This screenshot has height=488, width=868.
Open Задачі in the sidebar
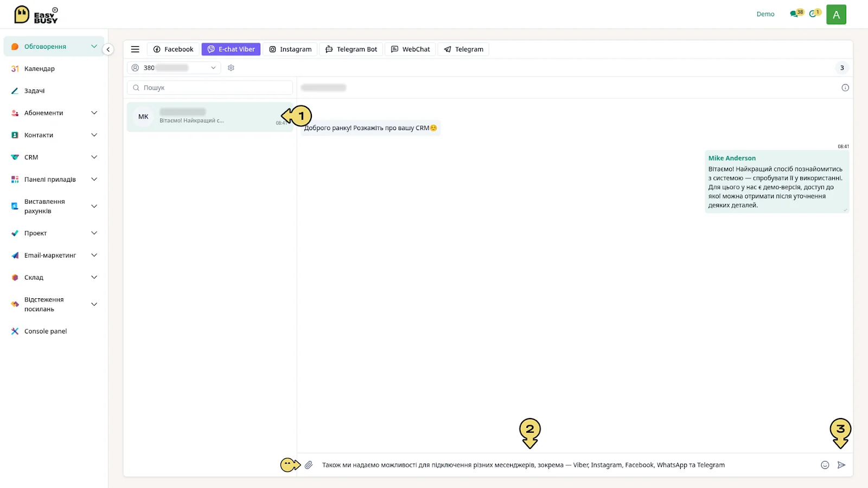click(34, 91)
